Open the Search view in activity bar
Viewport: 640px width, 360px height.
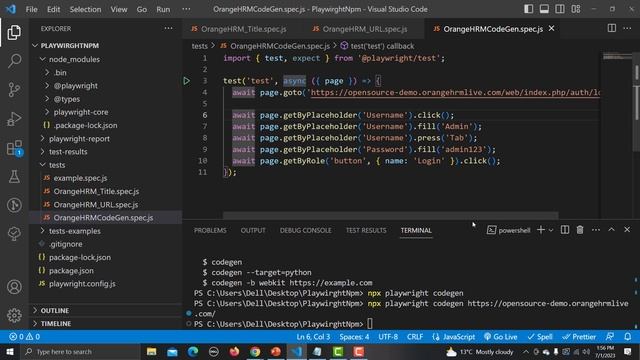pos(14,61)
